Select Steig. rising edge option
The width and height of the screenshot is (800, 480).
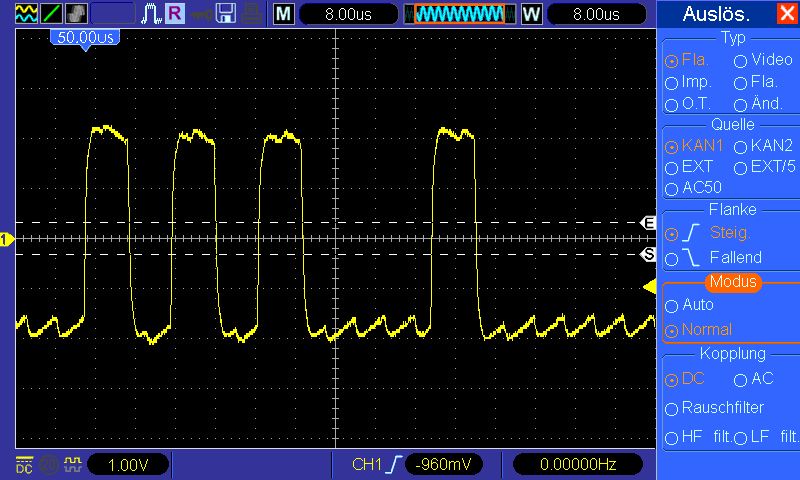pyautogui.click(x=707, y=233)
